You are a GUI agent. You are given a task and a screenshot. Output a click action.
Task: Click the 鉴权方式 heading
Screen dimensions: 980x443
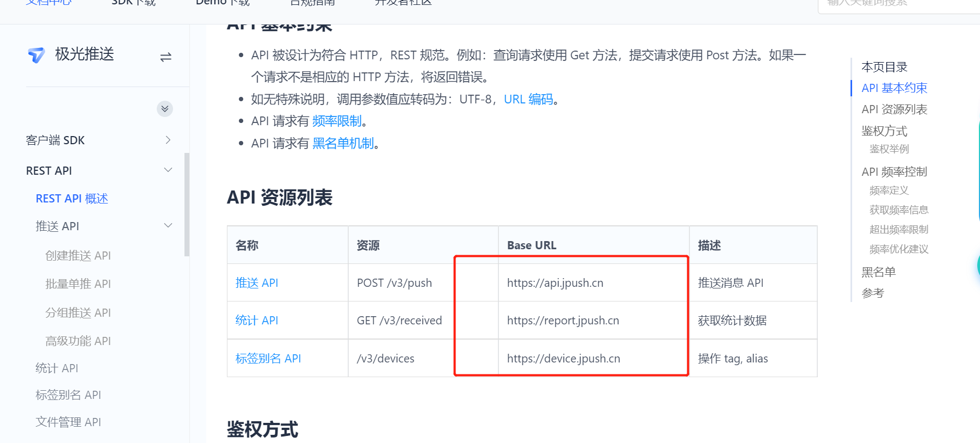pos(262,429)
